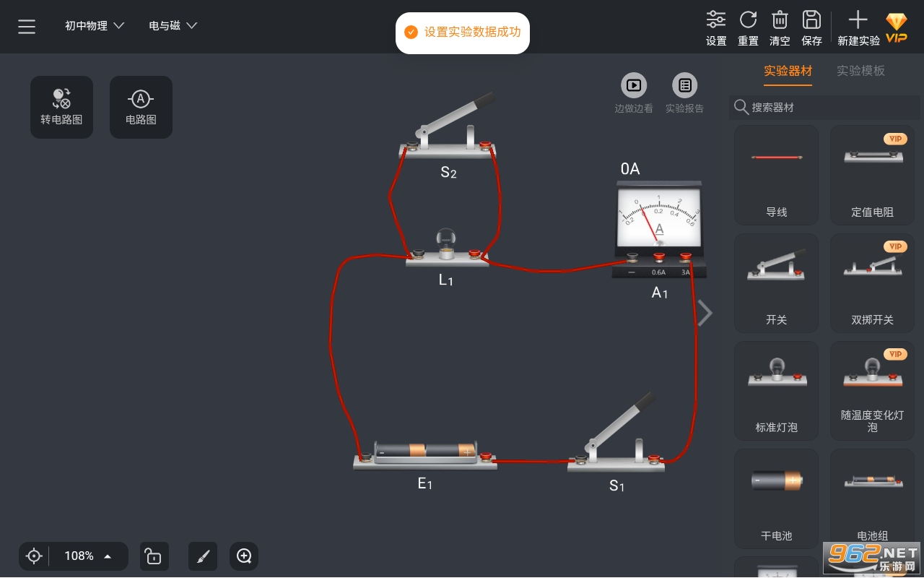Select 双掷开关 double-throw switch card
924x578 pixels.
coord(872,282)
